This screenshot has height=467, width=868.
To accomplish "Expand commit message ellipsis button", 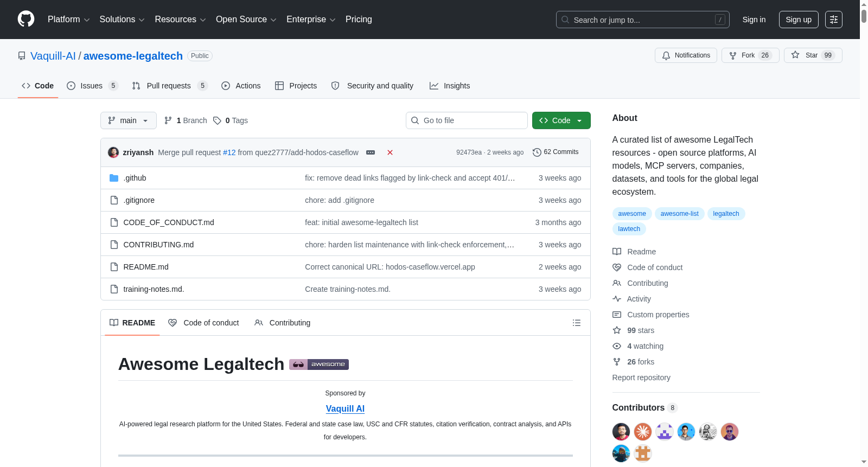I will click(371, 152).
